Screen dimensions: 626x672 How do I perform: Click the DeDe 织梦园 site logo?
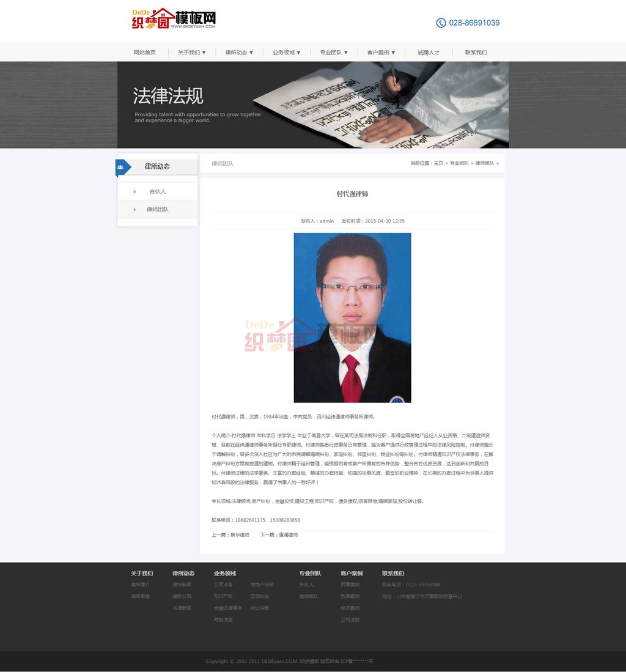click(x=174, y=19)
